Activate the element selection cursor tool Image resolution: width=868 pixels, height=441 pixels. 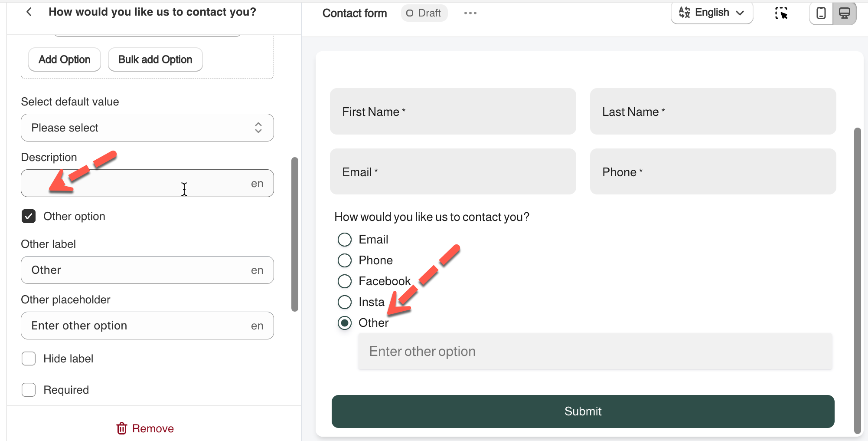(781, 13)
